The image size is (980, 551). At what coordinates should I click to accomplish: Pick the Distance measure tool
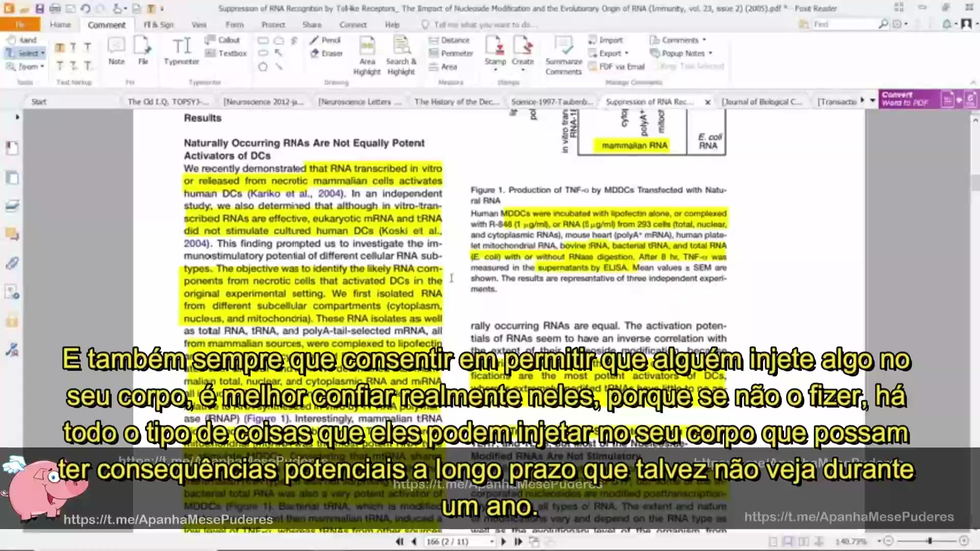coord(449,40)
